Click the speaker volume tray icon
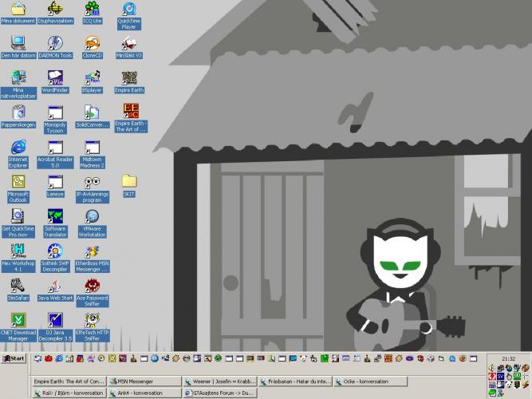 pos(492,368)
